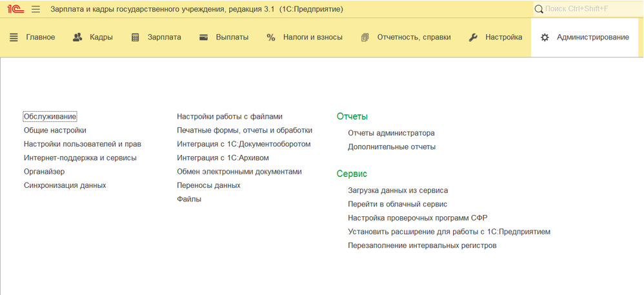This screenshot has width=644, height=295.
Task: Click the percent icon for Налоги и взносы
Action: pyautogui.click(x=270, y=37)
